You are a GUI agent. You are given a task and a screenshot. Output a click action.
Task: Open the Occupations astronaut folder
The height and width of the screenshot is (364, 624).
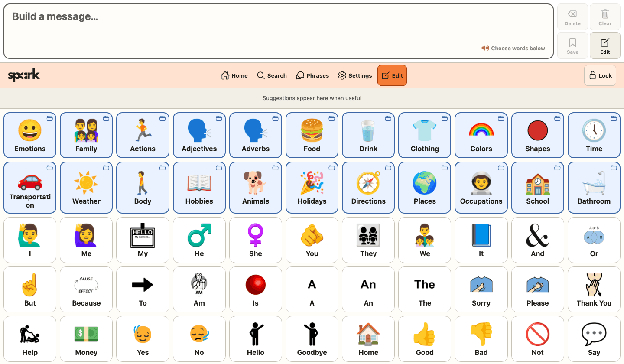(x=481, y=188)
